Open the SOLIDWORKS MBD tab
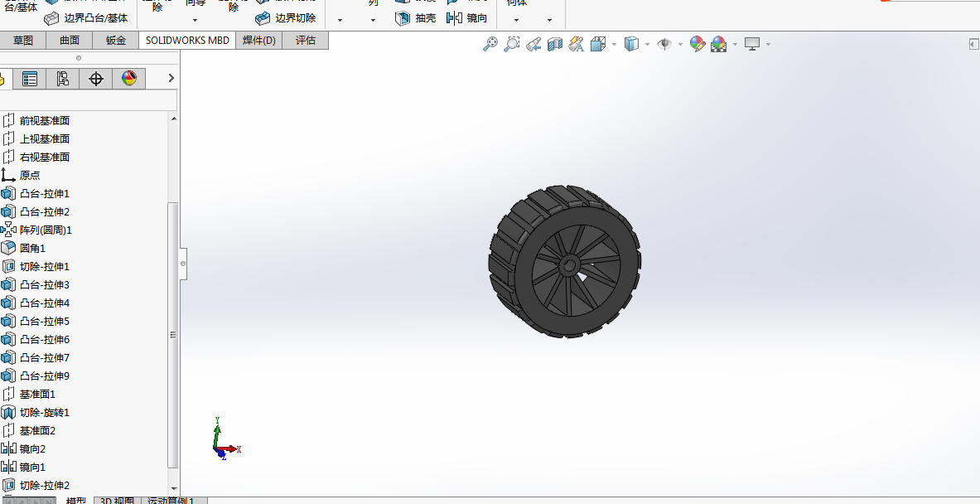Screen dimensions: 980x504 187,40
